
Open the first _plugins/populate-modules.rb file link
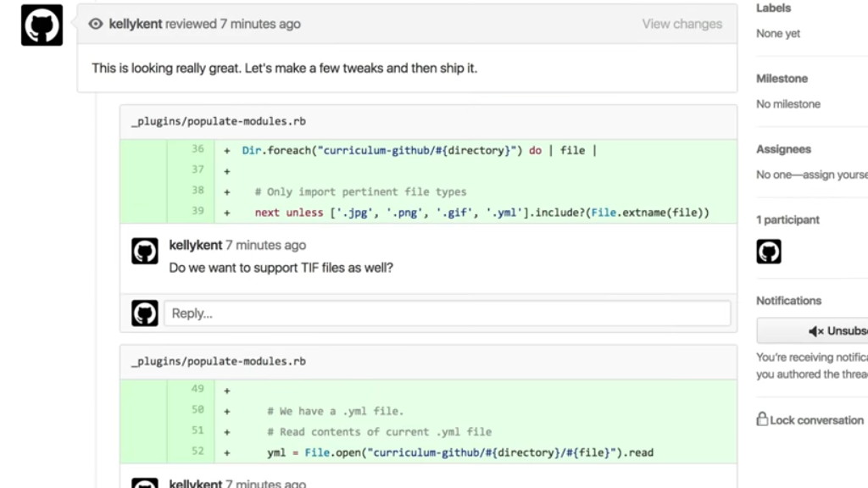[218, 121]
